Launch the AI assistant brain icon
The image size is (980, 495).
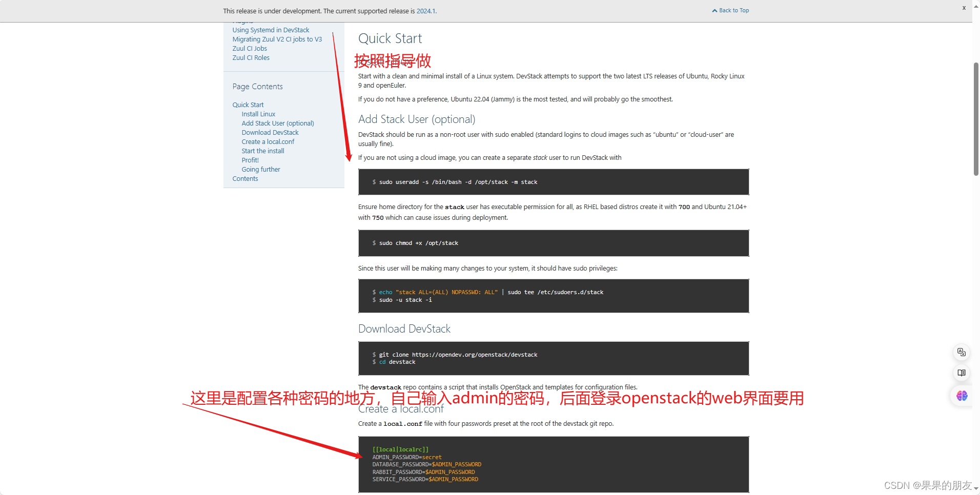click(963, 396)
